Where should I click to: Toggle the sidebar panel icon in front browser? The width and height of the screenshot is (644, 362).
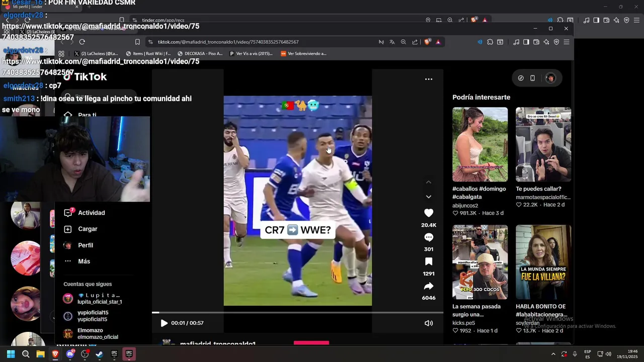coord(526,42)
